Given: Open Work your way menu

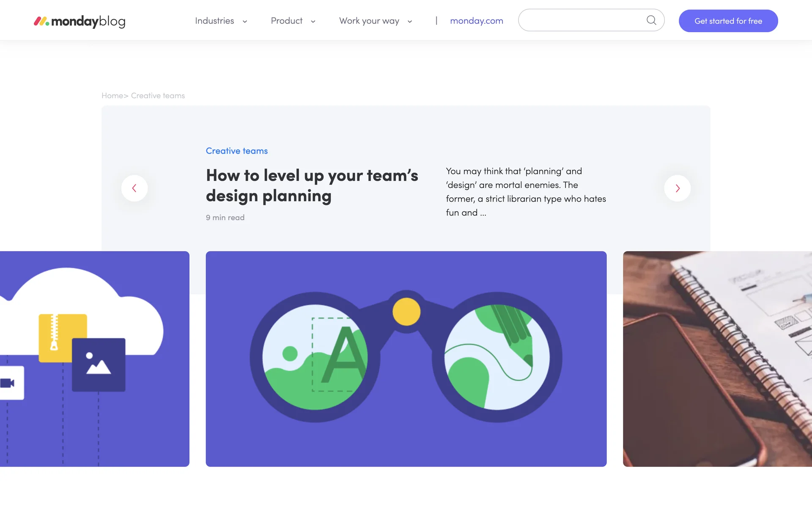Looking at the screenshot, I should pos(369,21).
